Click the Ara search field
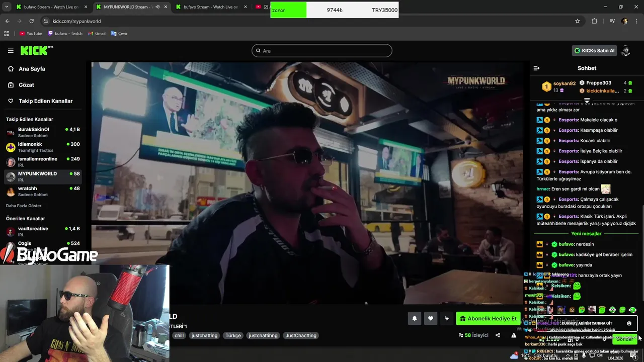Screen dimensions: 644x362 point(322,51)
